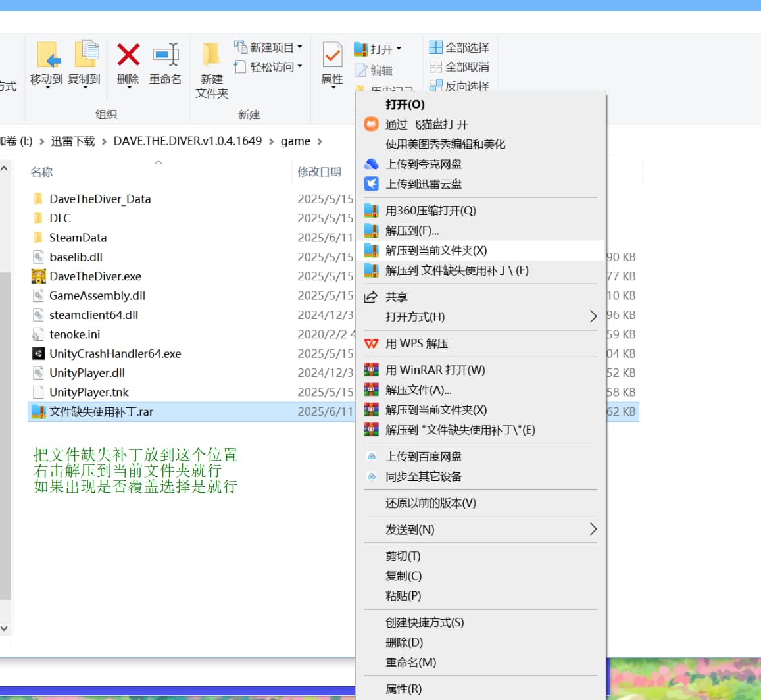Screen dimensions: 761x700
Task: Click the 迅雷云盘 bird icon in menu
Action: pyautogui.click(x=371, y=184)
